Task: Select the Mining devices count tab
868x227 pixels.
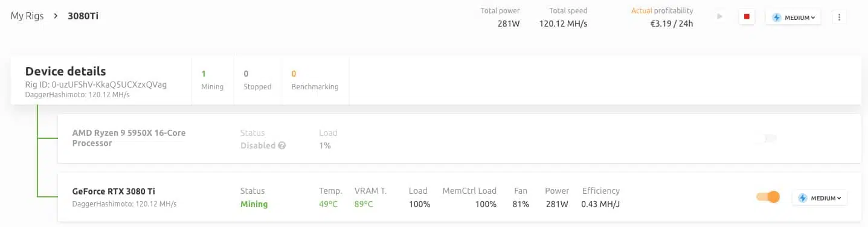Action: tap(212, 80)
